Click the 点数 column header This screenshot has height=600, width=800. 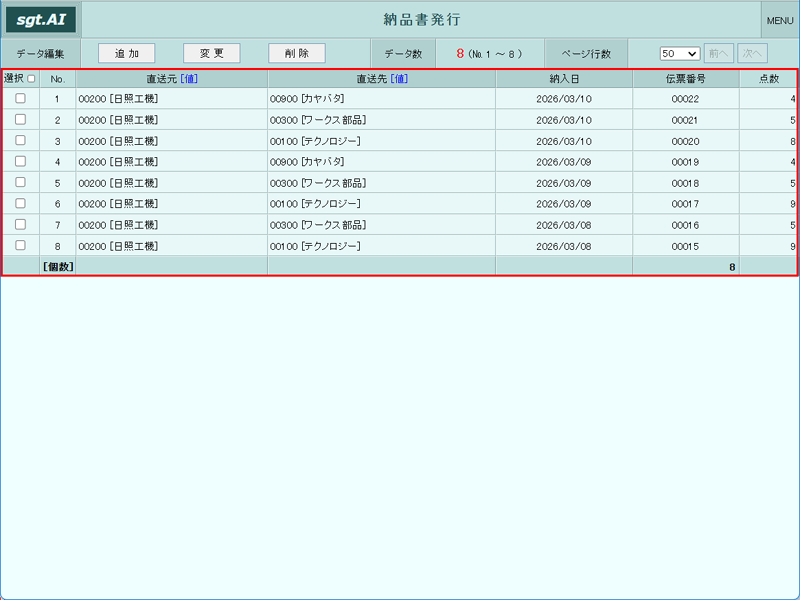coord(768,79)
